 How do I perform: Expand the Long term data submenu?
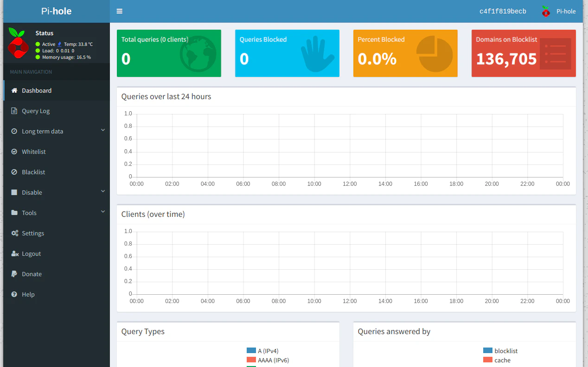tap(57, 131)
